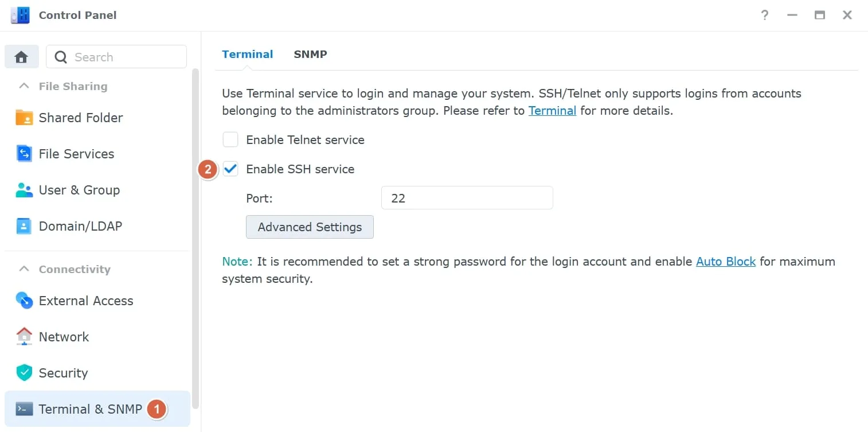Go to Control Panel home icon
The image size is (868, 432).
22,57
